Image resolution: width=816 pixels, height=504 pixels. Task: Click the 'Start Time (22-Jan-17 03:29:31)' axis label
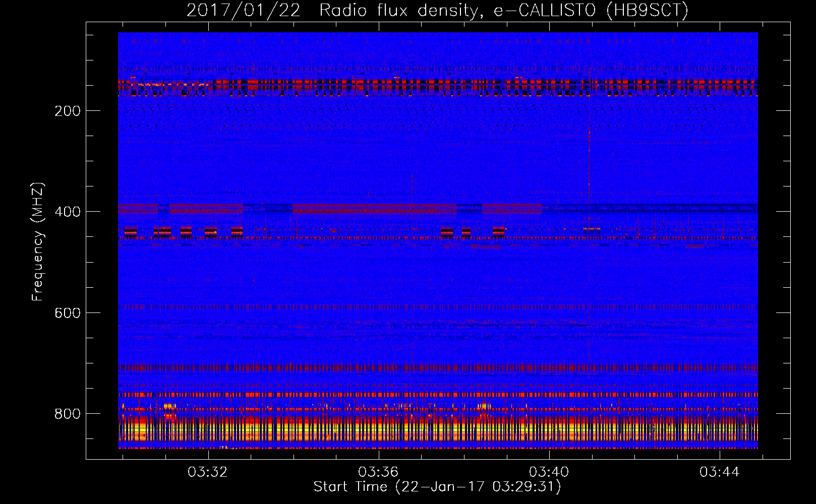pyautogui.click(x=437, y=487)
